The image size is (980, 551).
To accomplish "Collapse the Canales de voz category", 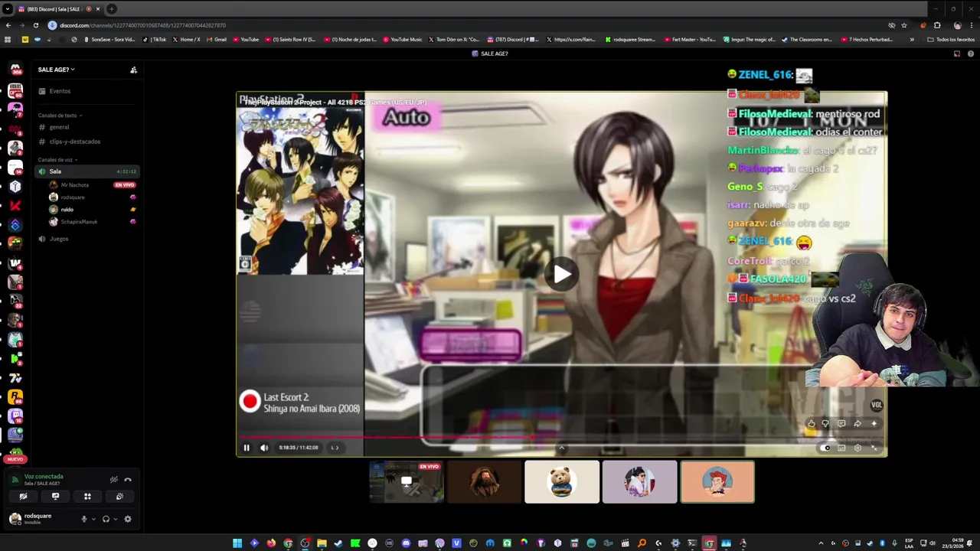I will (x=57, y=160).
